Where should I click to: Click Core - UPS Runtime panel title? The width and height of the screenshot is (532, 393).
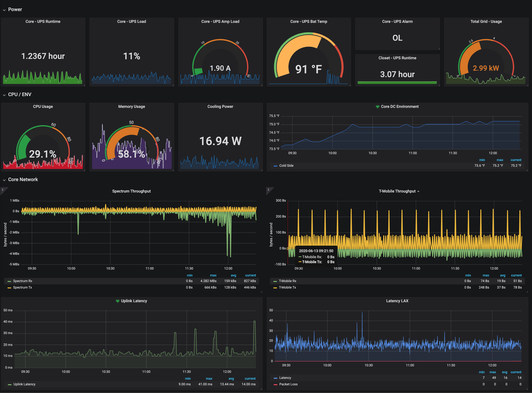click(43, 22)
